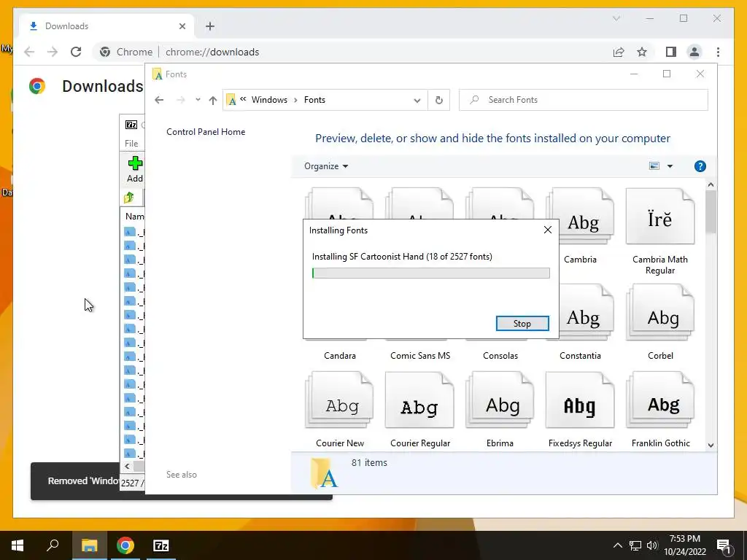
Task: Select the Fonts breadcrumb segment
Action: (314, 100)
